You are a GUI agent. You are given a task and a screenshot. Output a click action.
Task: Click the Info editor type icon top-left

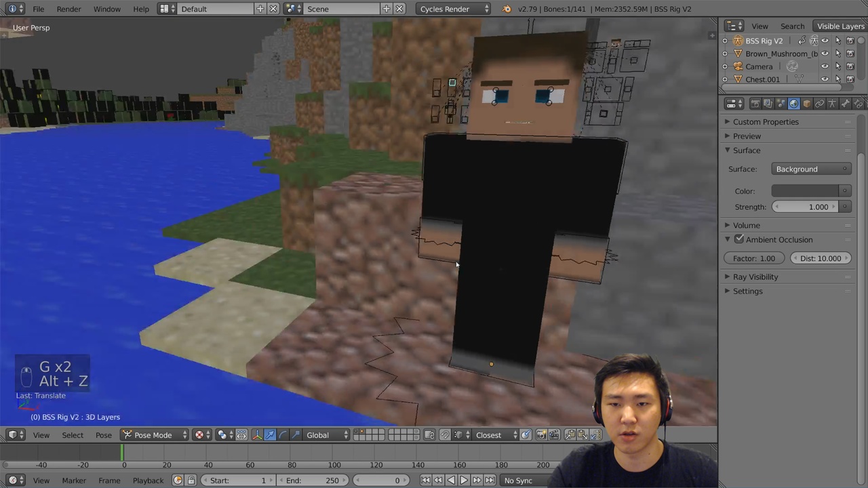16,9
